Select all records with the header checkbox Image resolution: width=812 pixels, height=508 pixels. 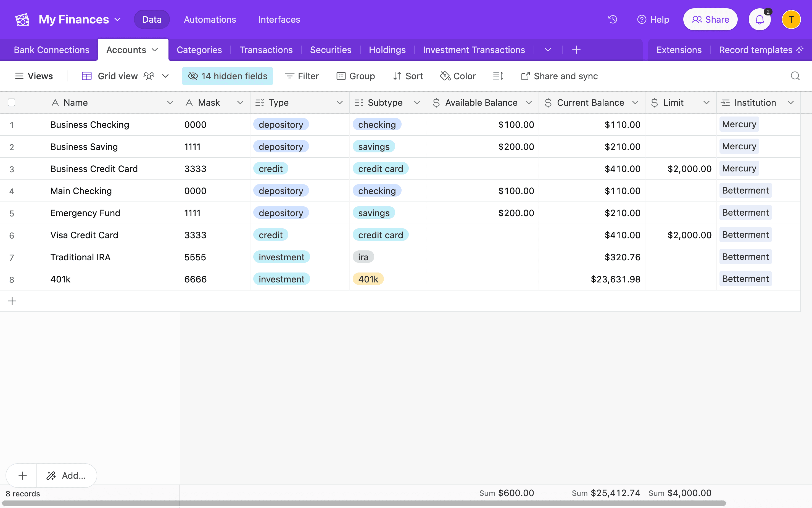pyautogui.click(x=12, y=102)
